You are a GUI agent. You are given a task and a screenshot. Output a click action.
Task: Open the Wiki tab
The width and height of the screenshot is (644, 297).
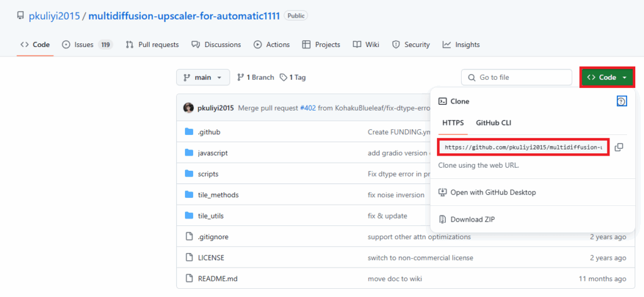pos(366,45)
